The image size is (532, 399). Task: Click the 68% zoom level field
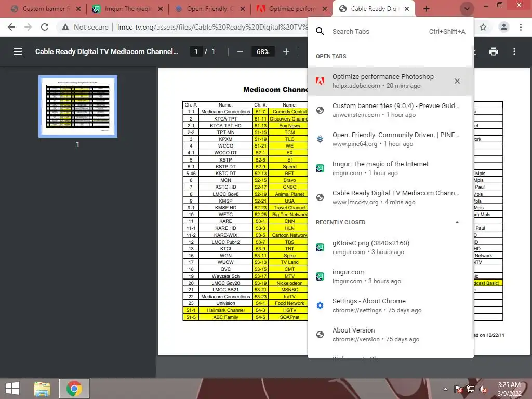[x=262, y=51]
